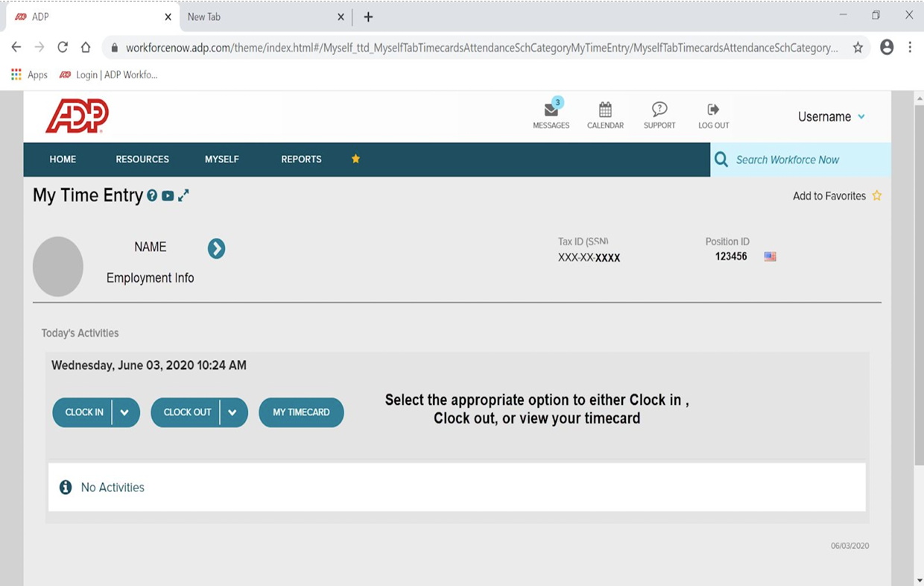Click the US flag icon beside Position ID
The image size is (924, 586).
pos(770,256)
